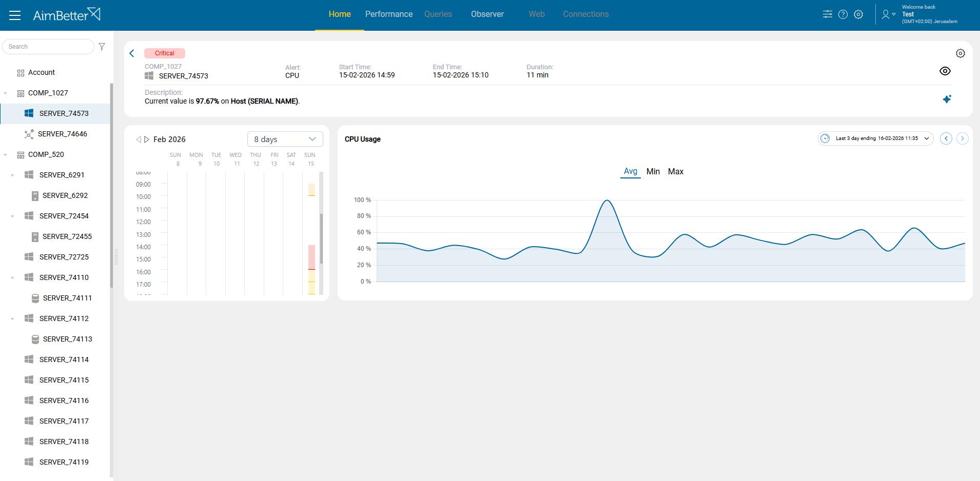Open the hamburger menu
This screenshot has width=980, height=481.
tap(15, 15)
